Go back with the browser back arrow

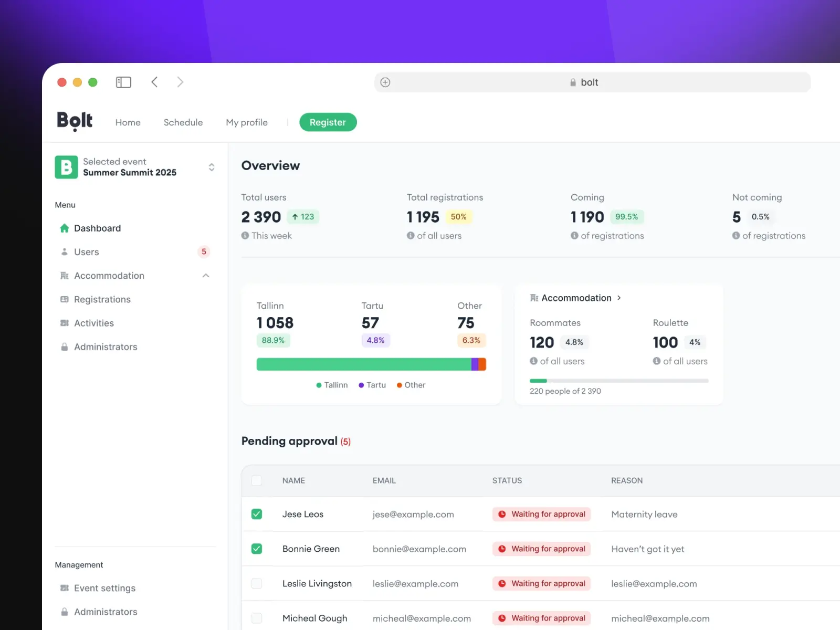[x=154, y=82]
